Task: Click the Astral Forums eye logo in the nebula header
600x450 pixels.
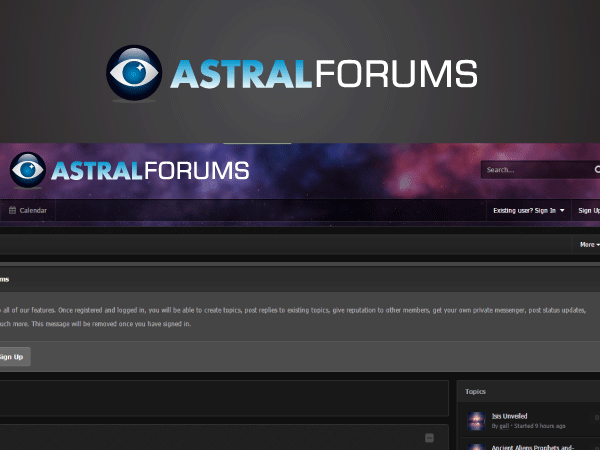Action: (x=28, y=170)
